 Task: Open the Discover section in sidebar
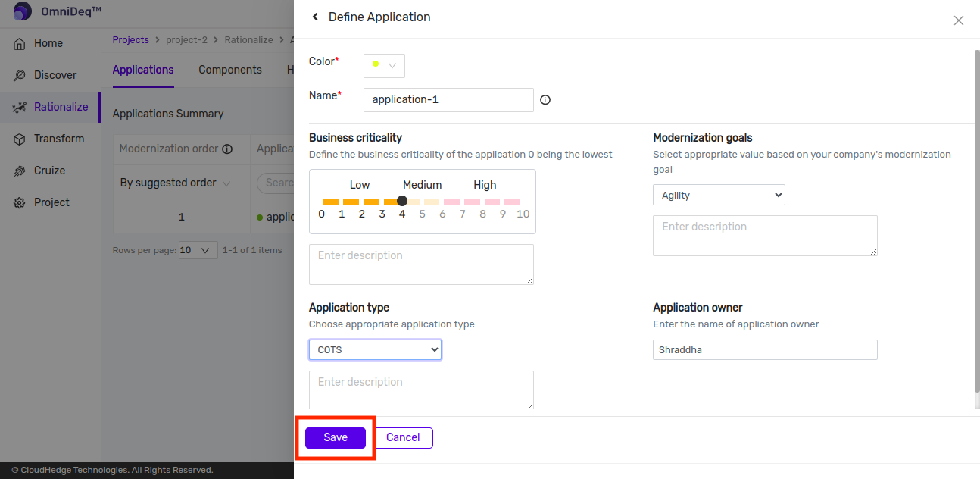point(55,75)
